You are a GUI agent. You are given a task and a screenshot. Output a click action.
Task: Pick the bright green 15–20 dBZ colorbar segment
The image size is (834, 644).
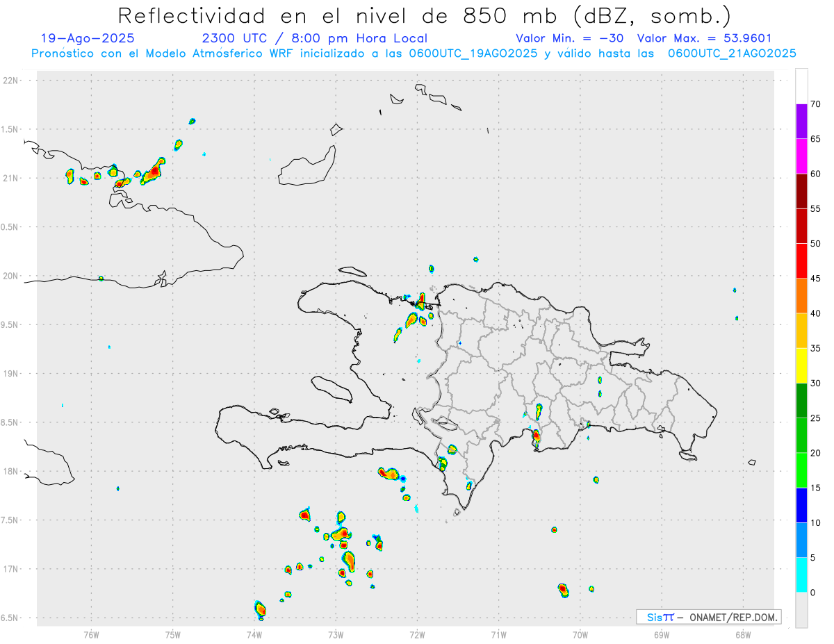coord(801,470)
